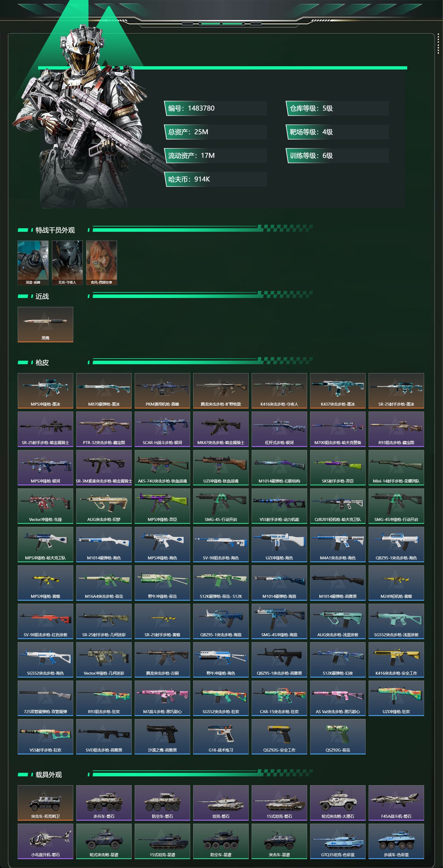
Task: Open the K416突击步枪-守夜人 skin tile
Action: coord(279,391)
